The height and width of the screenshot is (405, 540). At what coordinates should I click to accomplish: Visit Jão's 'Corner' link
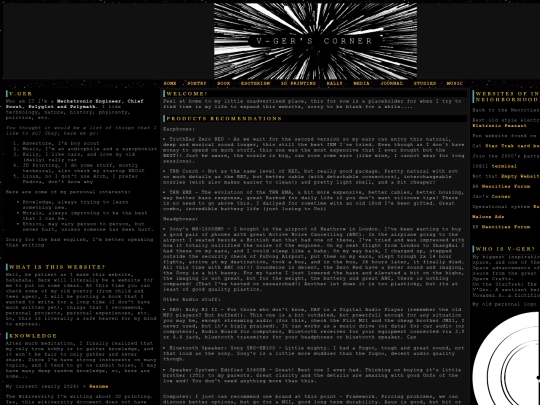pos(501,196)
